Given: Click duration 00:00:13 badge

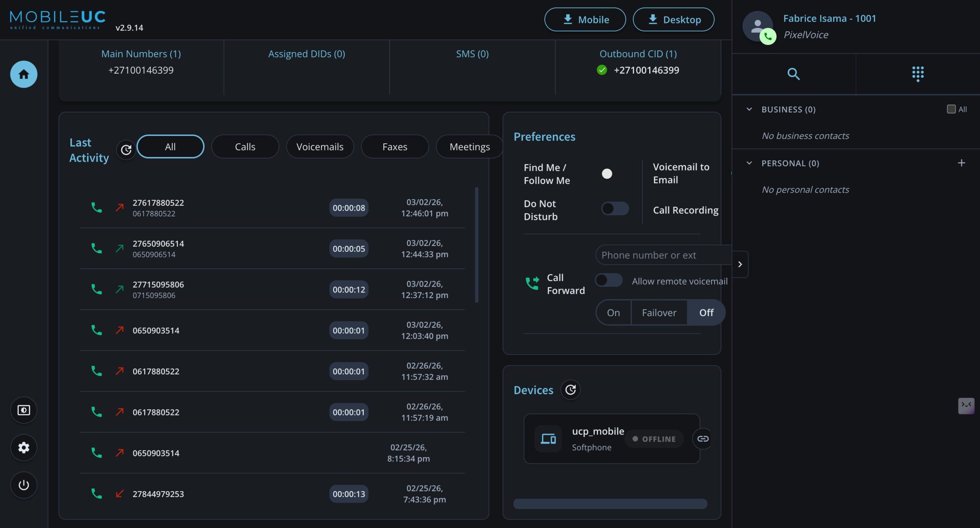Looking at the screenshot, I should [348, 494].
